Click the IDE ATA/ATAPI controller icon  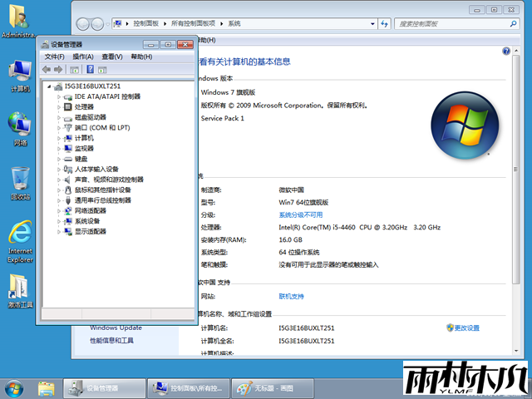click(68, 97)
